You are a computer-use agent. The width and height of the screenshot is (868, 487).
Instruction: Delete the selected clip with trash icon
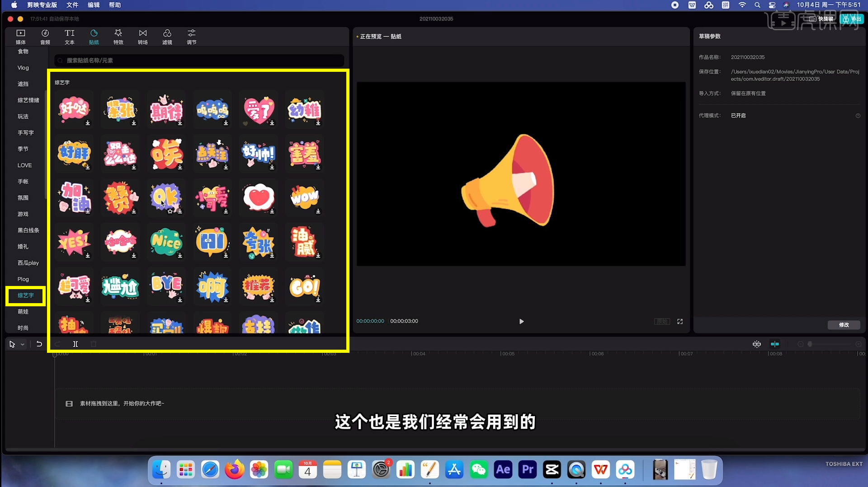[94, 344]
